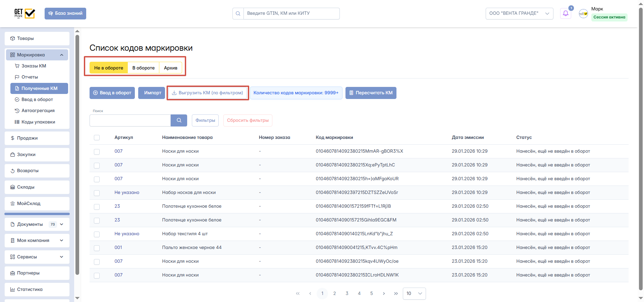Viewport: 644px width, 302px height.
Task: Jump to last page double arrow
Action: pyautogui.click(x=396, y=294)
